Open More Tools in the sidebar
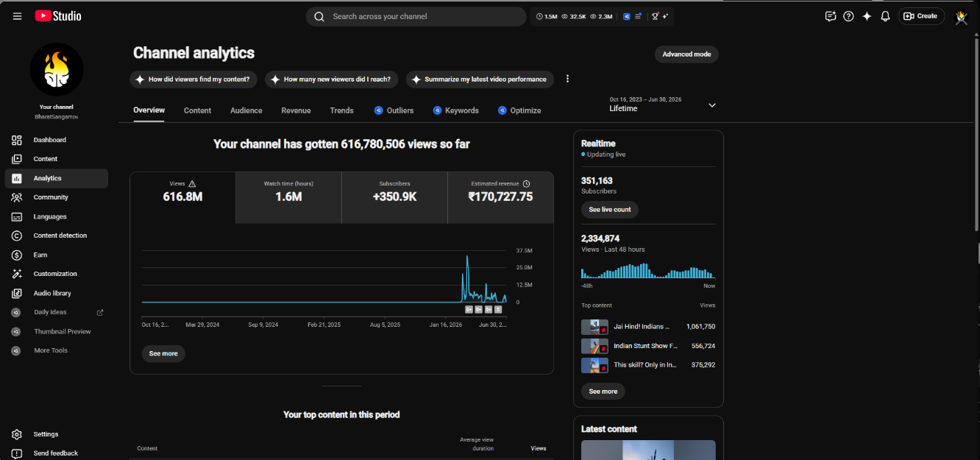Image resolution: width=980 pixels, height=460 pixels. pos(57,350)
